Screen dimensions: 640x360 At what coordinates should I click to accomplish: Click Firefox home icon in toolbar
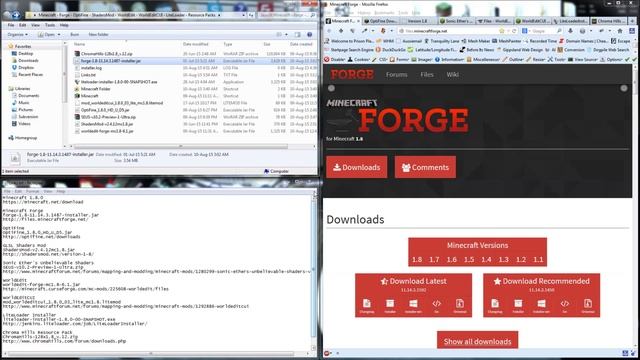point(620,31)
